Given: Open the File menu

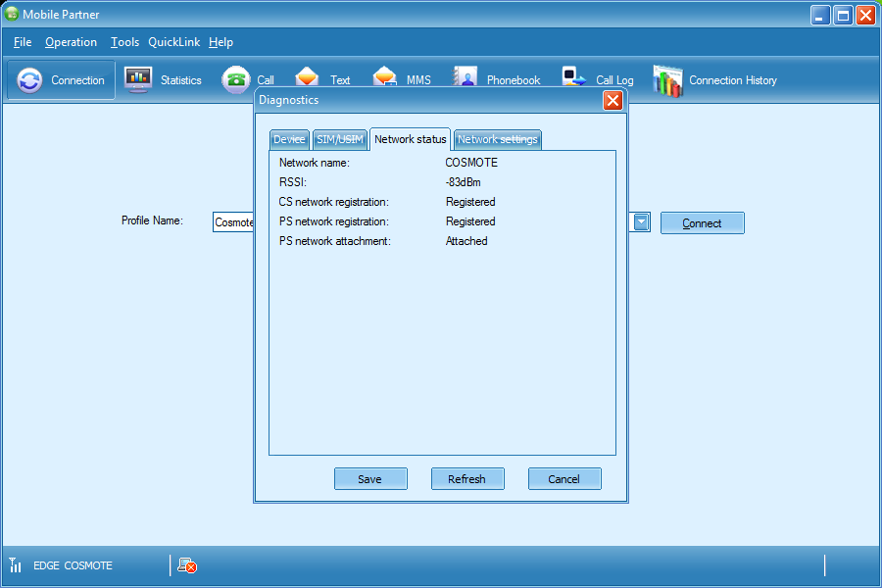Looking at the screenshot, I should click(x=23, y=42).
